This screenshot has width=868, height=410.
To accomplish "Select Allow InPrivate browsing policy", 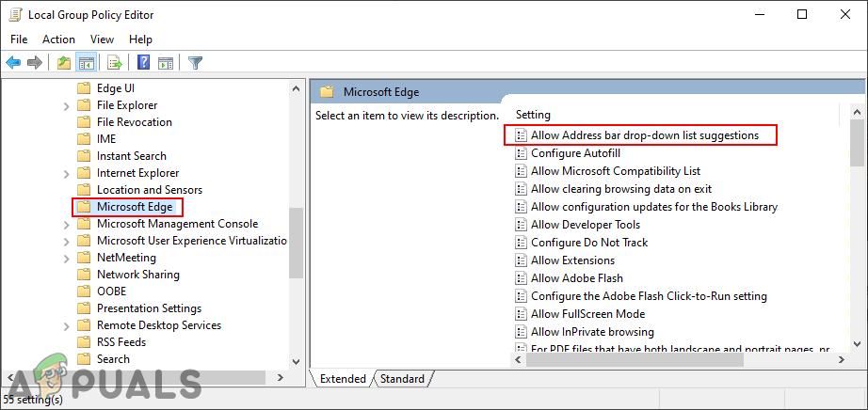I will [x=592, y=331].
